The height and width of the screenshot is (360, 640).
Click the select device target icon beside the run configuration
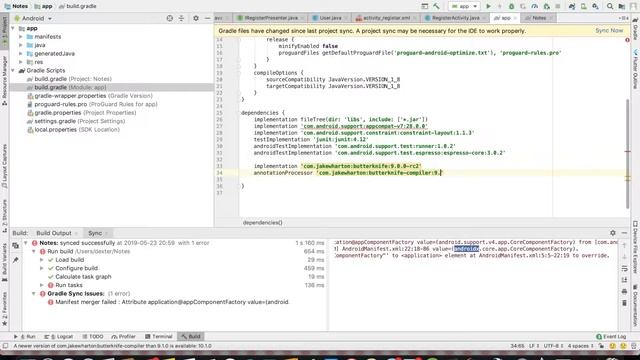click(x=424, y=6)
